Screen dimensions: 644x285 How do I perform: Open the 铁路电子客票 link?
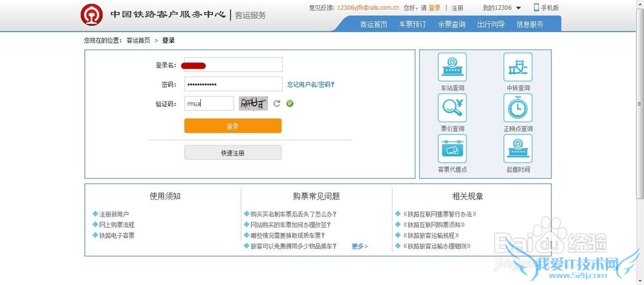pyautogui.click(x=117, y=235)
